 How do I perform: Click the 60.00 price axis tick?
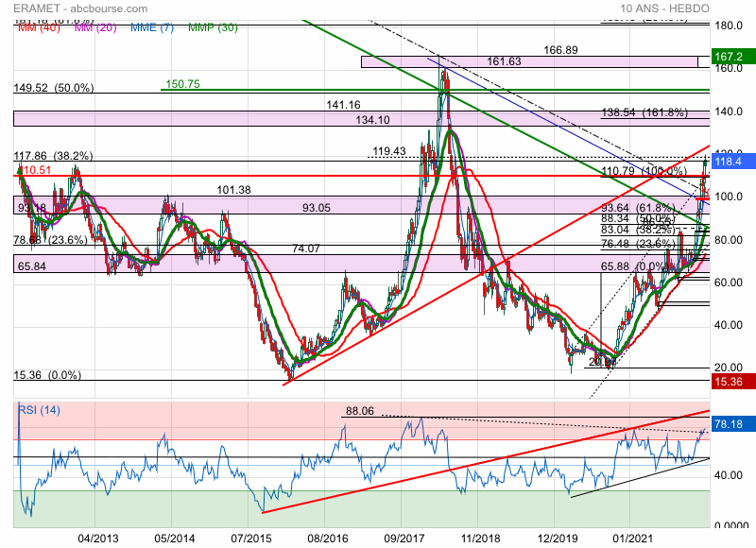tap(729, 283)
